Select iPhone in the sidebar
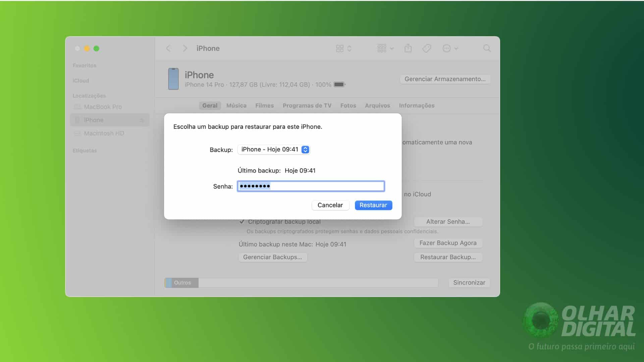This screenshot has width=644, height=362. [x=109, y=120]
